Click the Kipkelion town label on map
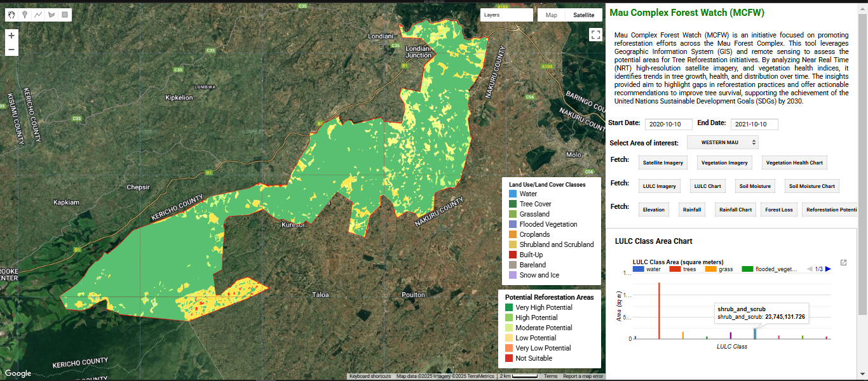This screenshot has width=868, height=381. point(179,98)
